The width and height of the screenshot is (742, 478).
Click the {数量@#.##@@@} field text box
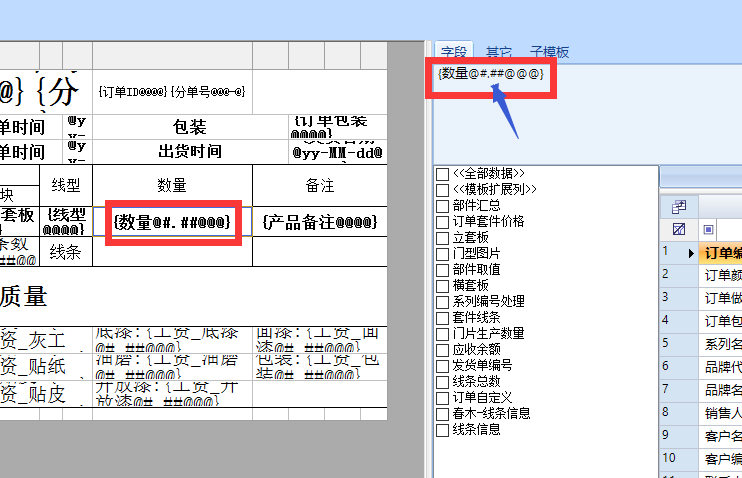point(490,74)
